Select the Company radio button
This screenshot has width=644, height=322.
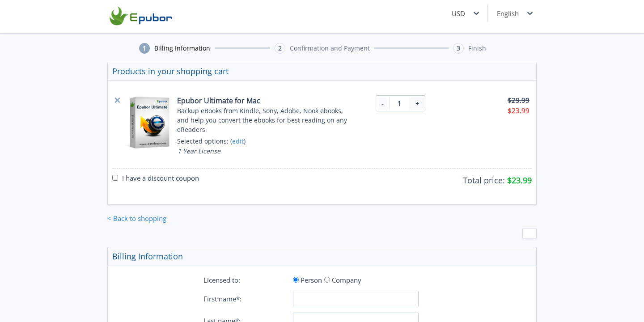pyautogui.click(x=327, y=280)
